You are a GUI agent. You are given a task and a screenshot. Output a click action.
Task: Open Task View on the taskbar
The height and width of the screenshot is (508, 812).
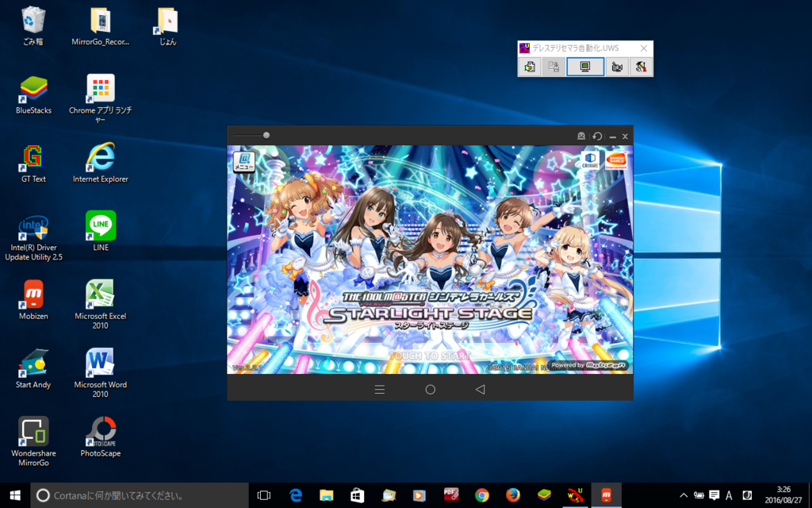tap(264, 495)
